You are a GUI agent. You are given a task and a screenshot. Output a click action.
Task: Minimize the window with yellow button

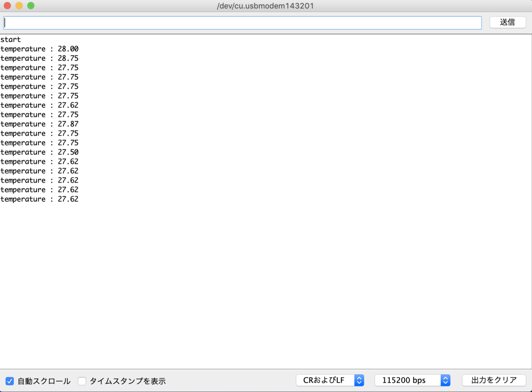(19, 6)
